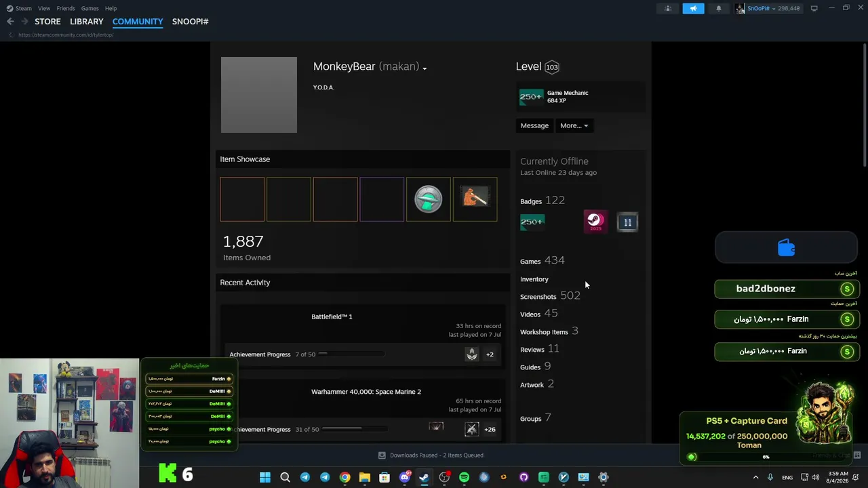This screenshot has height=488, width=868.
Task: Click the Battlefield 1 achievement icon
Action: tap(472, 354)
